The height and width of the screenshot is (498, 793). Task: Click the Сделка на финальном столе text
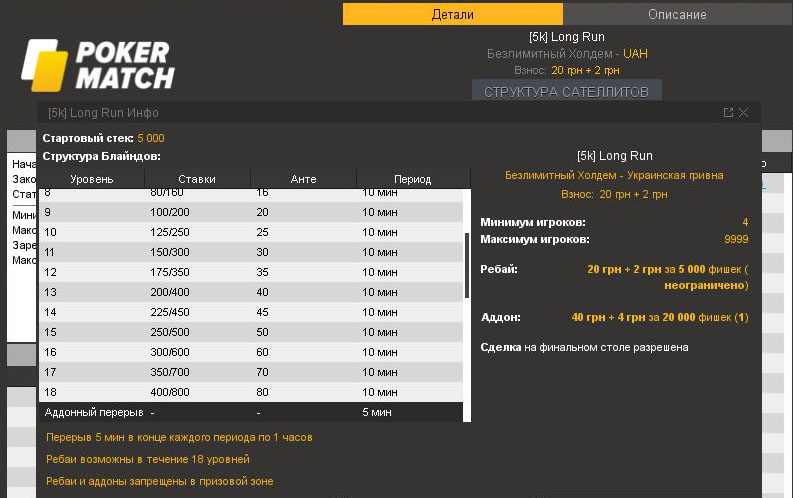[x=584, y=347]
